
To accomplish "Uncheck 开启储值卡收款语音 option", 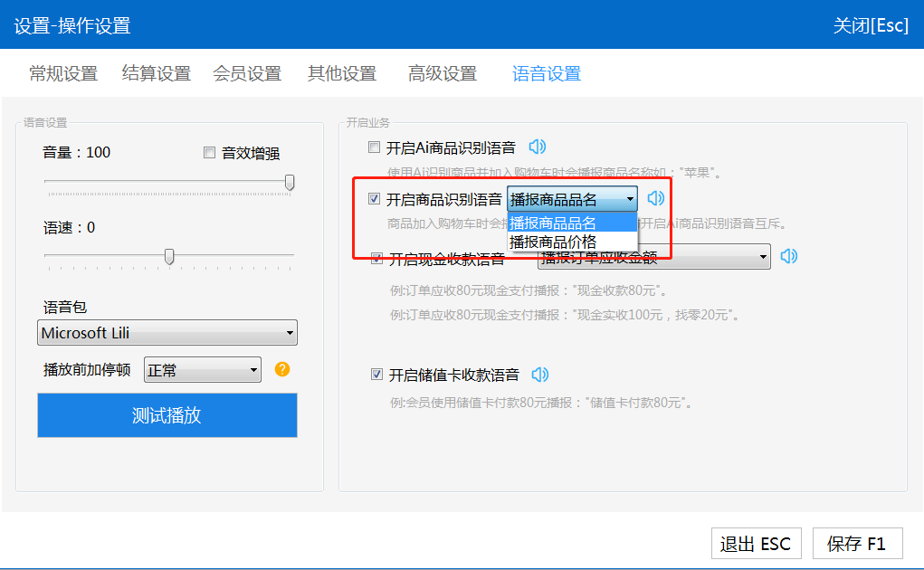I will tap(376, 375).
